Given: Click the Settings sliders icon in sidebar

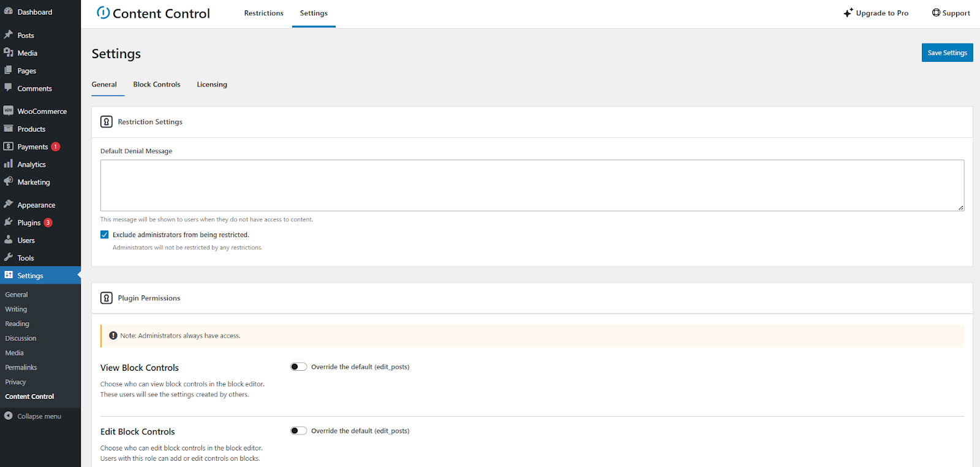Looking at the screenshot, I should tap(8, 275).
